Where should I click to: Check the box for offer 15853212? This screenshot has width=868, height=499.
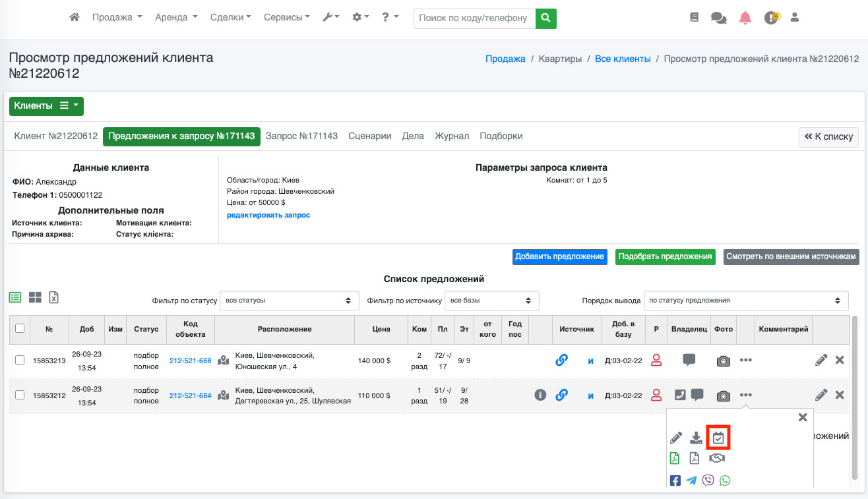pyautogui.click(x=20, y=395)
